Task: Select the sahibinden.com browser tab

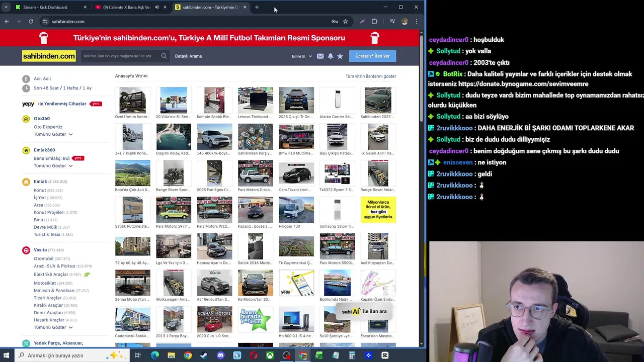Action: coord(210,7)
